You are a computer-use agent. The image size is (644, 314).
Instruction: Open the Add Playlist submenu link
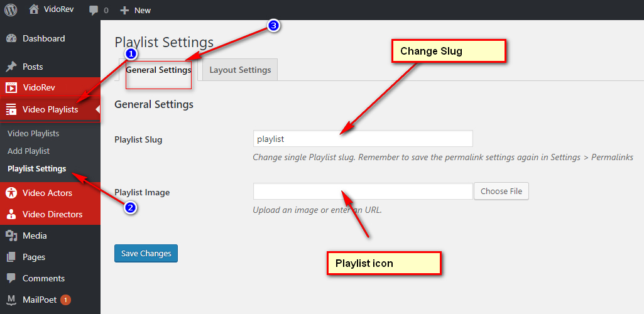coord(28,151)
